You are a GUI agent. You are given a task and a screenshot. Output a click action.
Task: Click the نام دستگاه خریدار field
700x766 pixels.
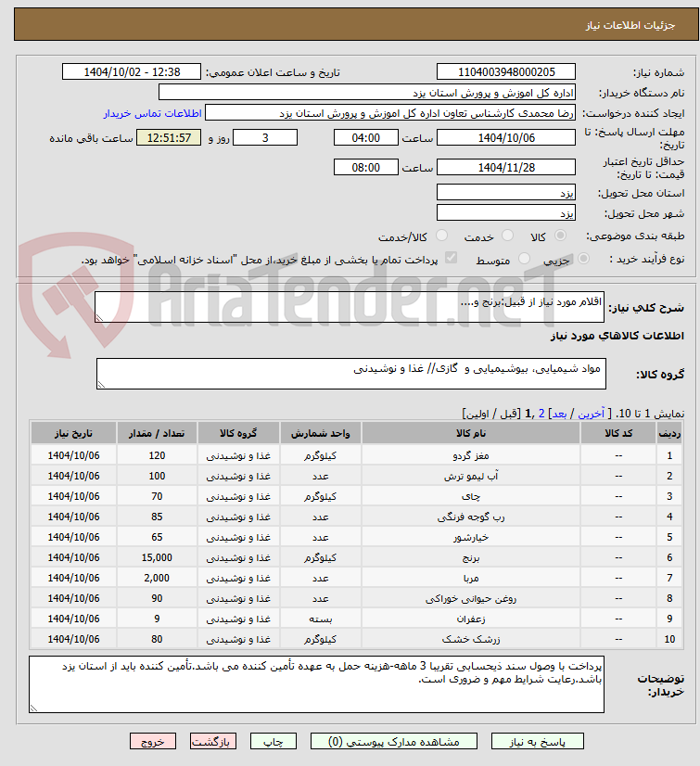tap(367, 93)
